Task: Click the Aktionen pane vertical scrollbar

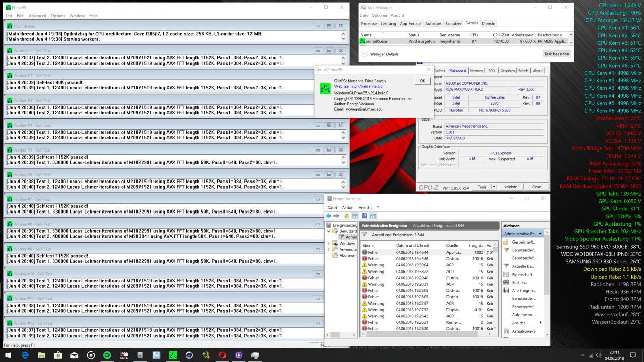Action: [547, 282]
